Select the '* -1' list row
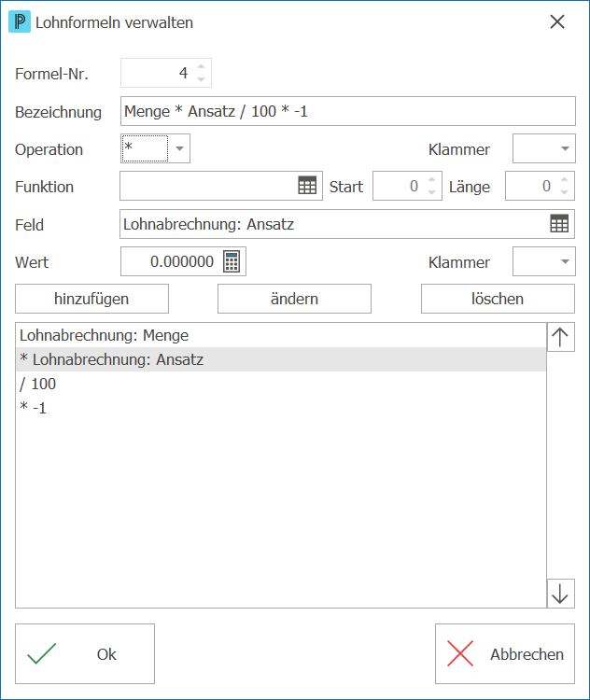This screenshot has height=700, width=590. [x=281, y=408]
